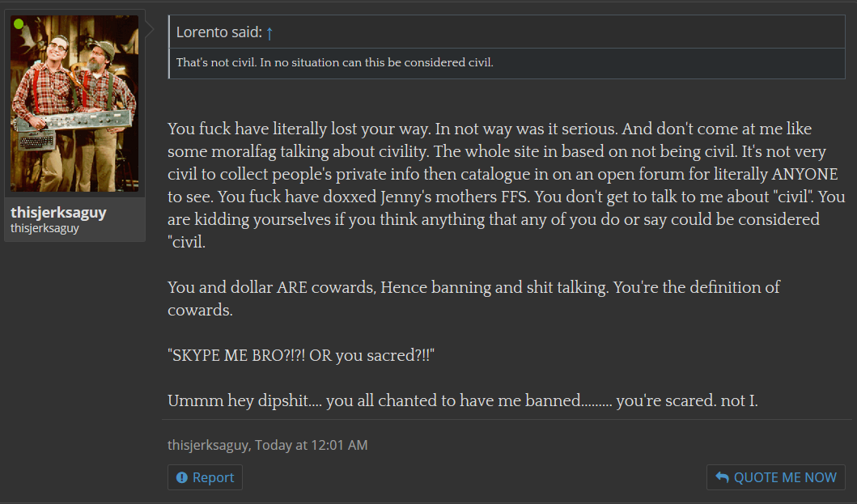Click the QUOTE ME NOW button text
This screenshot has height=504, width=857.
coord(785,478)
